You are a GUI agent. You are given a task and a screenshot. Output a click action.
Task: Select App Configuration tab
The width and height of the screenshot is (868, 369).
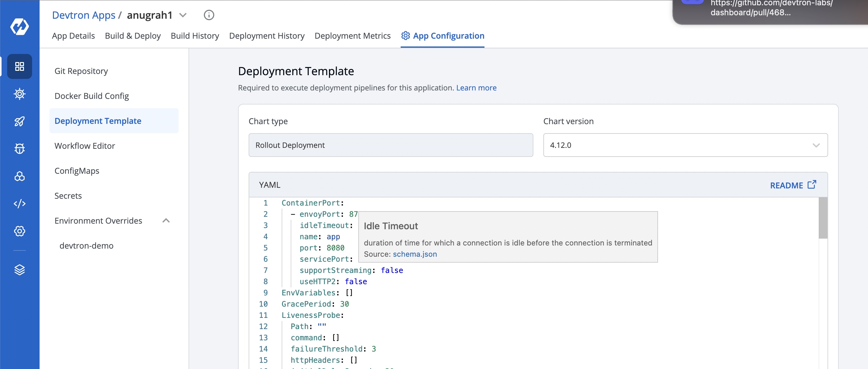click(x=442, y=36)
